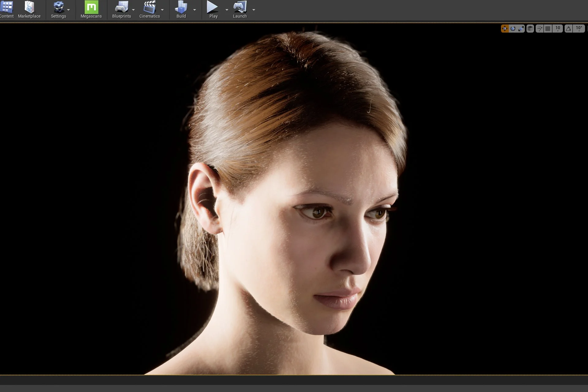
Task: Click the Launch project button
Action: [x=240, y=10]
